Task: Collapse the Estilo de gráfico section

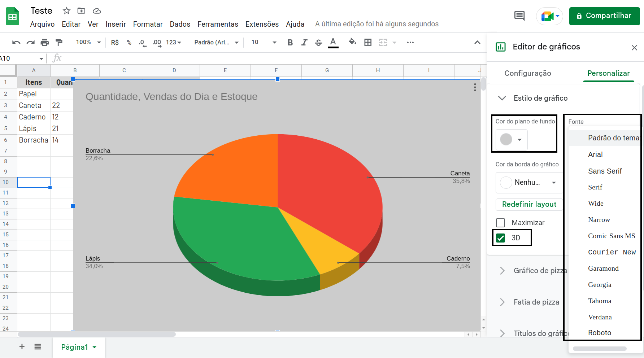Action: click(502, 98)
